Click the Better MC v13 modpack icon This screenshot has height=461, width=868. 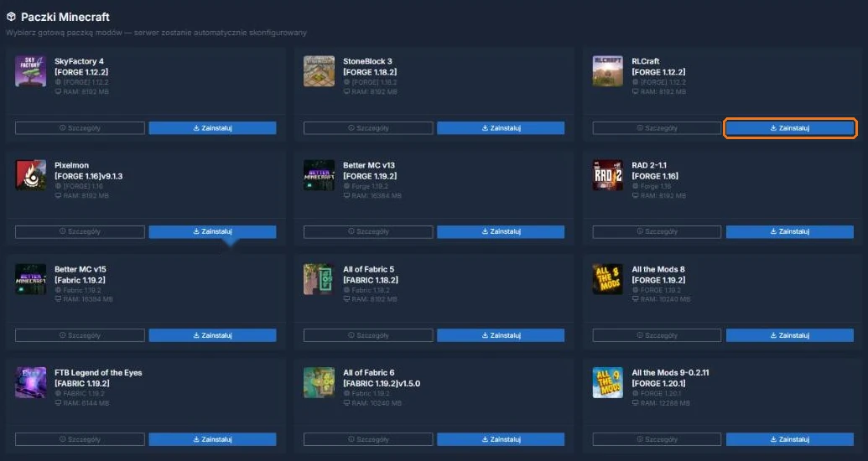319,175
